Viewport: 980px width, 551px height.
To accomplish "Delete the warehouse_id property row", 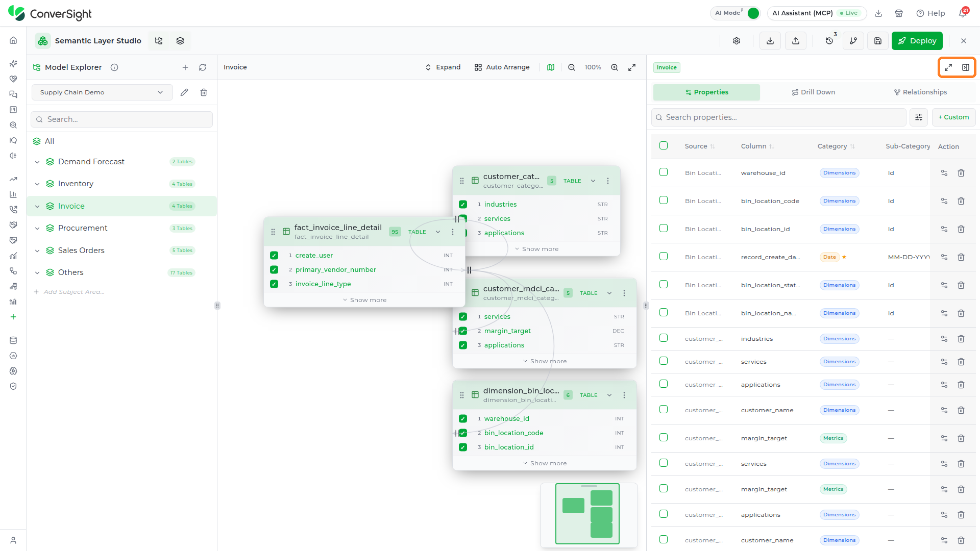I will pyautogui.click(x=961, y=173).
